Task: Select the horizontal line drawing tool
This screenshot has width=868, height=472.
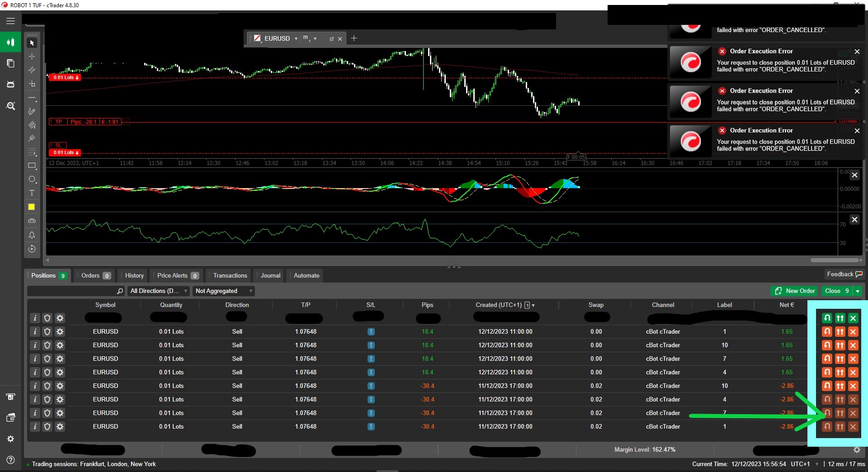Action: pos(32,98)
